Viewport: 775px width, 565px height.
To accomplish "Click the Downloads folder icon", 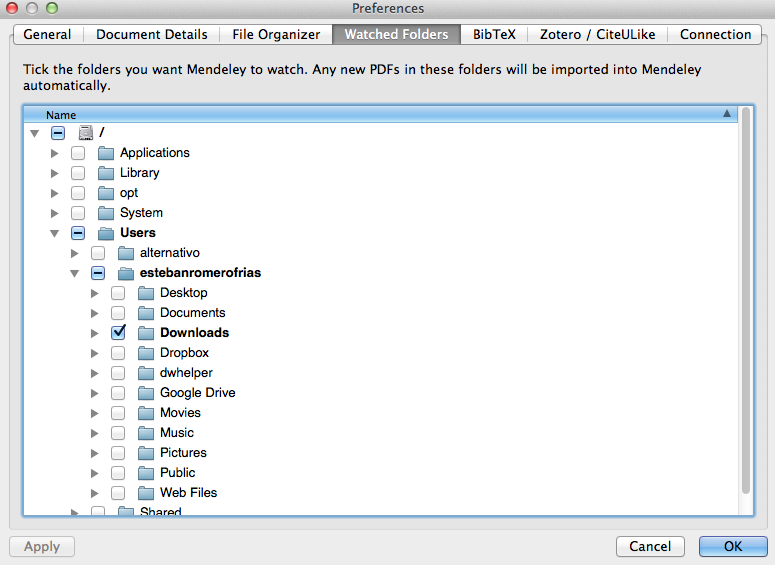I will [146, 333].
